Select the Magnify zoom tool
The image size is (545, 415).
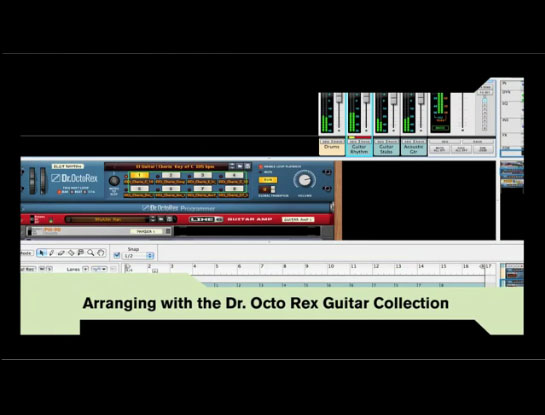click(x=90, y=253)
